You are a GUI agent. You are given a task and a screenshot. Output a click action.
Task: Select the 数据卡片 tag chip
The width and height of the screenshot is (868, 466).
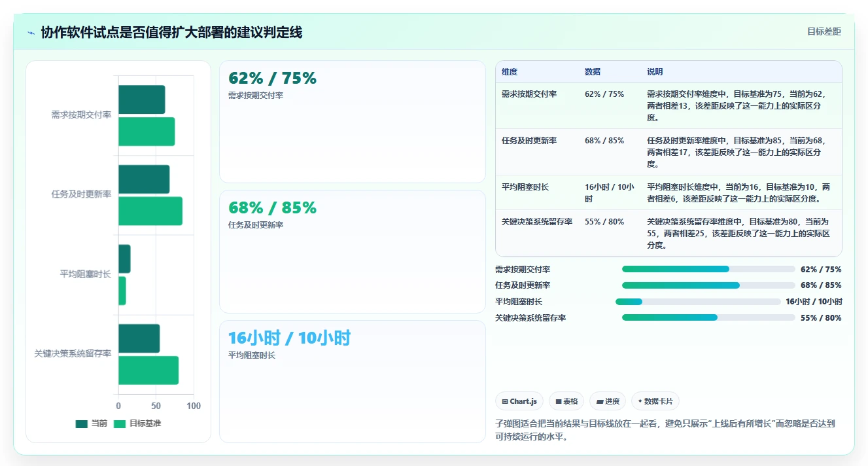click(655, 401)
